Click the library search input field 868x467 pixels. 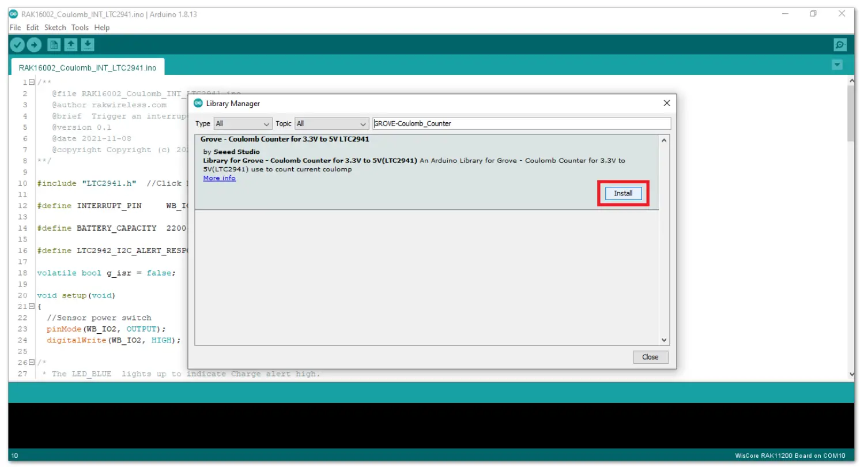tap(522, 123)
